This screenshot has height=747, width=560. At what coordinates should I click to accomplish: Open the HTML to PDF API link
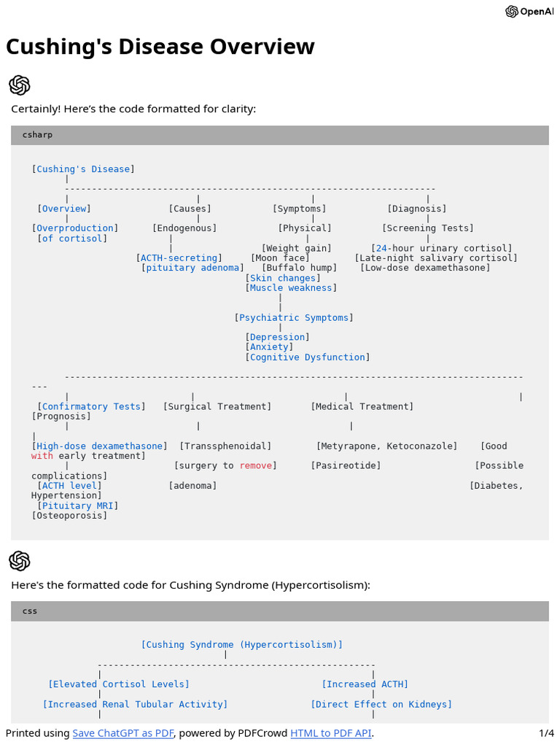(x=330, y=733)
